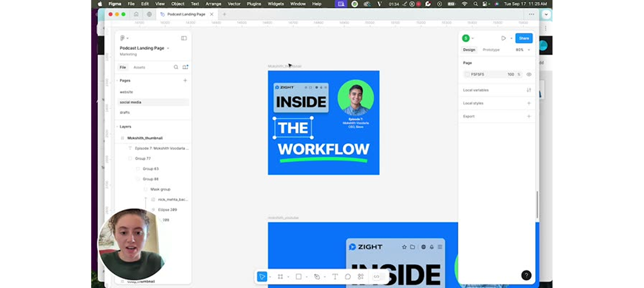Toggle page background visibility eye icon
Image resolution: width=644 pixels, height=288 pixels.
tap(529, 74)
